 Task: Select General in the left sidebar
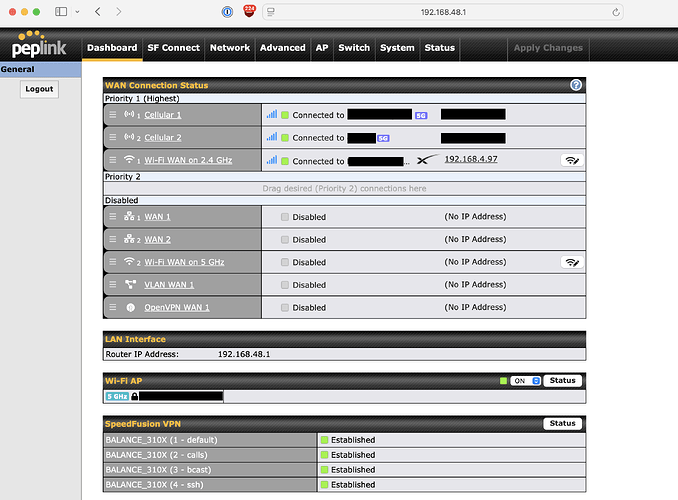pos(40,69)
